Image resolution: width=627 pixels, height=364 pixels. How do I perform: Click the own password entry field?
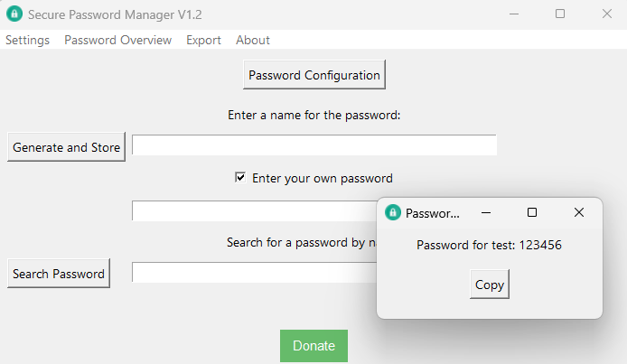click(x=253, y=210)
